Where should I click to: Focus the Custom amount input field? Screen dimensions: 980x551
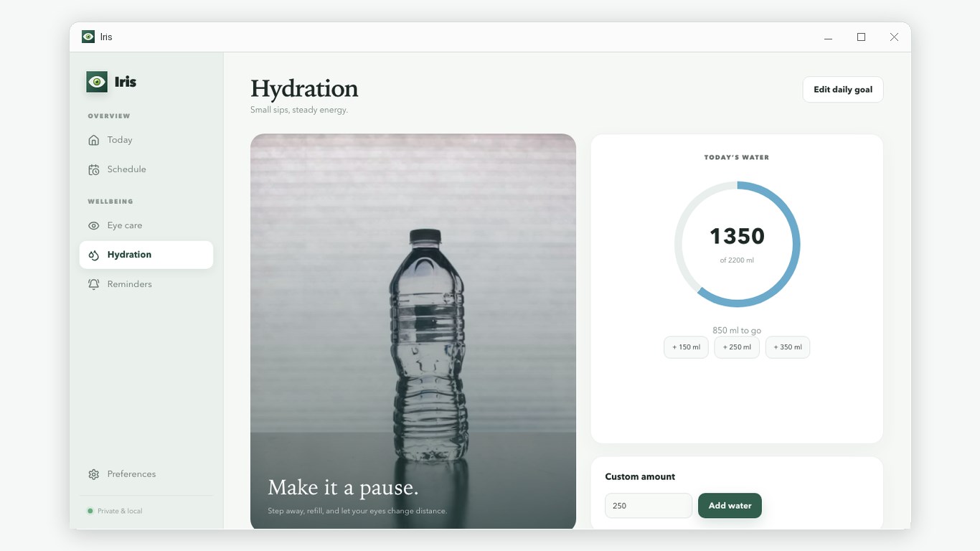tap(649, 506)
